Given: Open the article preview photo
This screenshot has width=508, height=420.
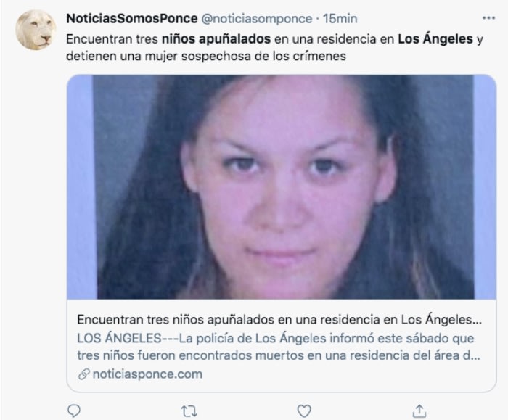Looking at the screenshot, I should click(282, 187).
